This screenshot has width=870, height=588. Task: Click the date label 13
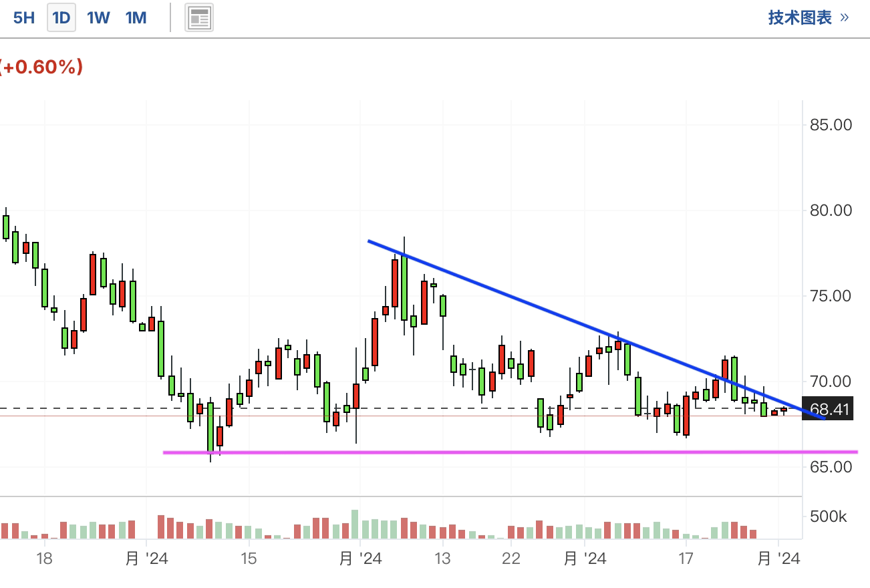pos(442,559)
